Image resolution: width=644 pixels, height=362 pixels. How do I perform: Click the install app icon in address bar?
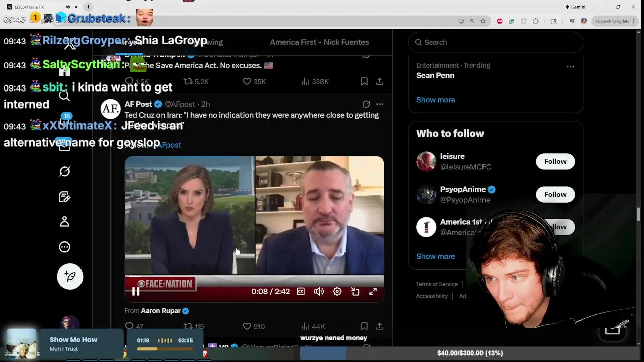point(461,21)
